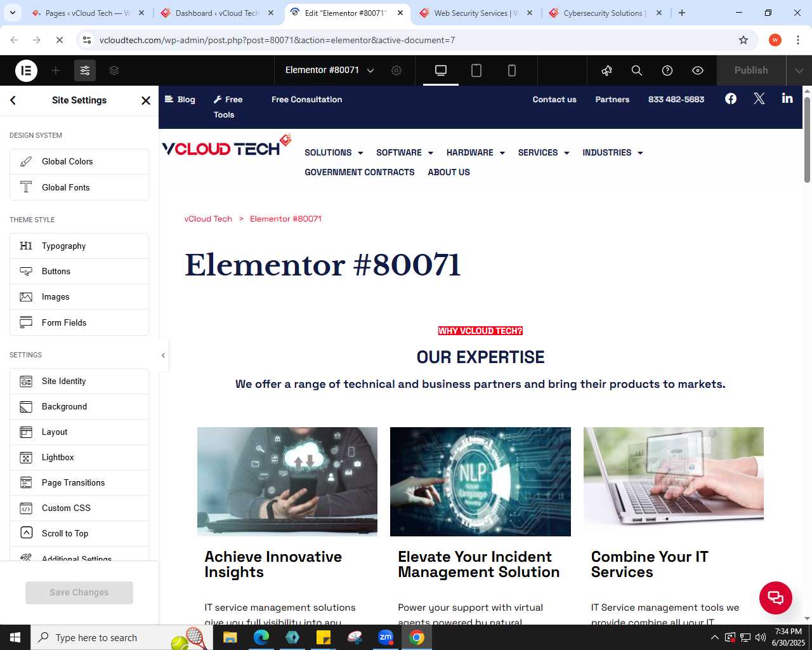This screenshot has height=650, width=812.
Task: Click the Publish button
Action: point(751,70)
